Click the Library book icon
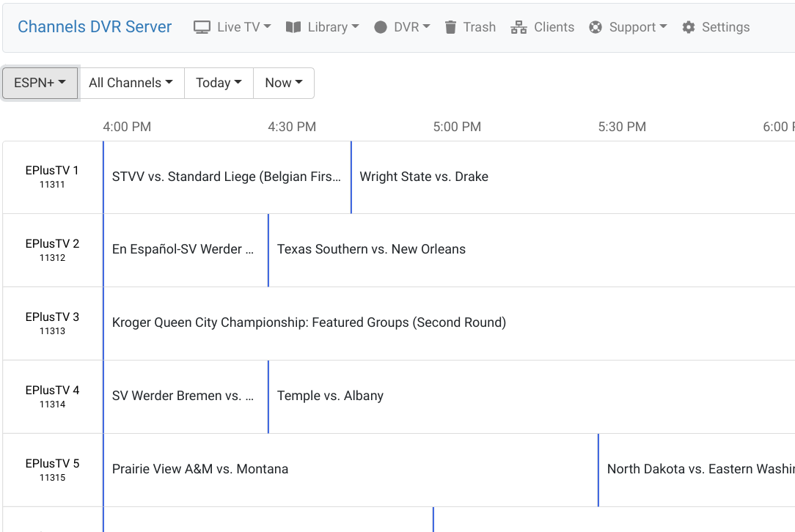The height and width of the screenshot is (532, 795). 293,27
